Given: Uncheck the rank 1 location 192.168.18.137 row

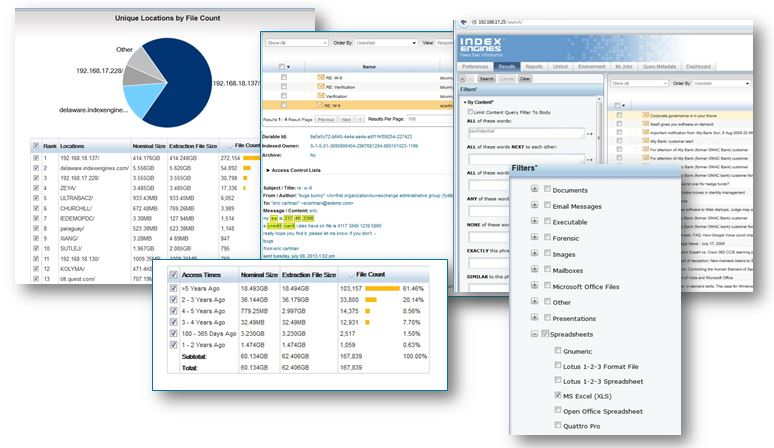Looking at the screenshot, I should point(36,158).
